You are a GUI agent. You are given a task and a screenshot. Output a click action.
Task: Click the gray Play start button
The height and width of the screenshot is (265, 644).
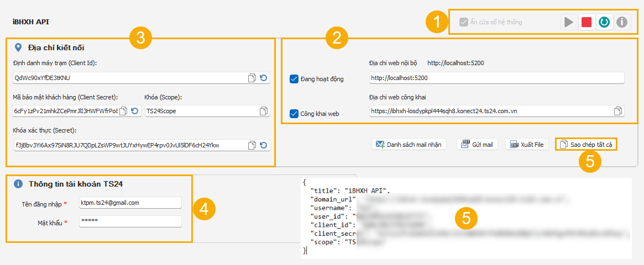(x=569, y=22)
